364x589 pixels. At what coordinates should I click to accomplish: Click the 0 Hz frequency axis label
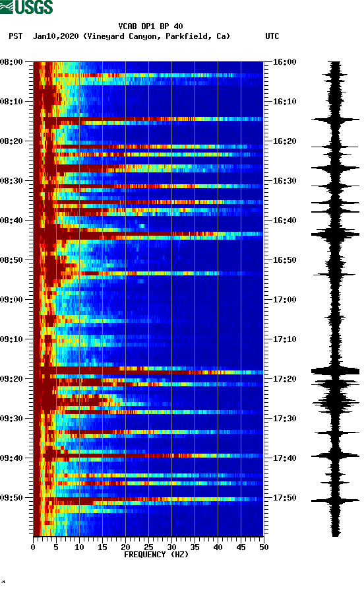click(33, 547)
